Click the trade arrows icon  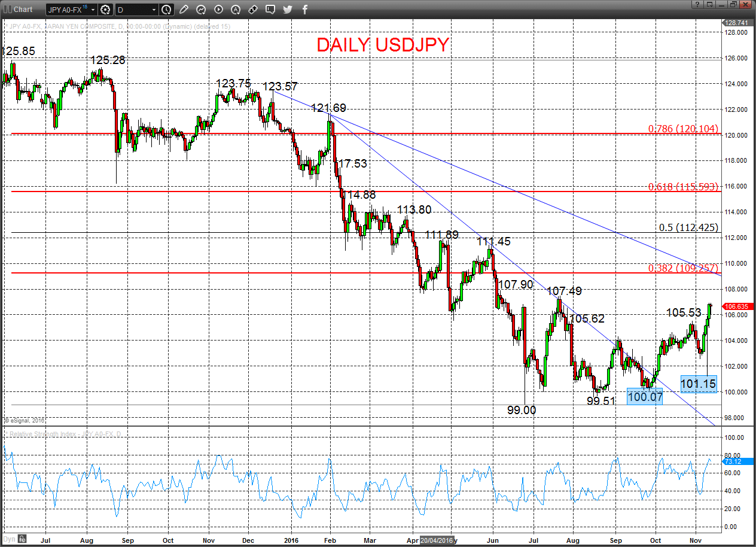pyautogui.click(x=253, y=10)
